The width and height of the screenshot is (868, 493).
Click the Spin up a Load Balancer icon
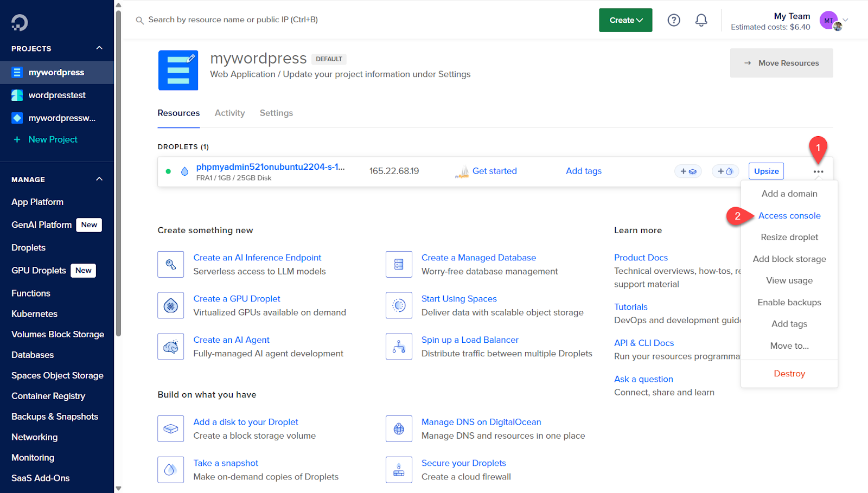click(x=399, y=347)
